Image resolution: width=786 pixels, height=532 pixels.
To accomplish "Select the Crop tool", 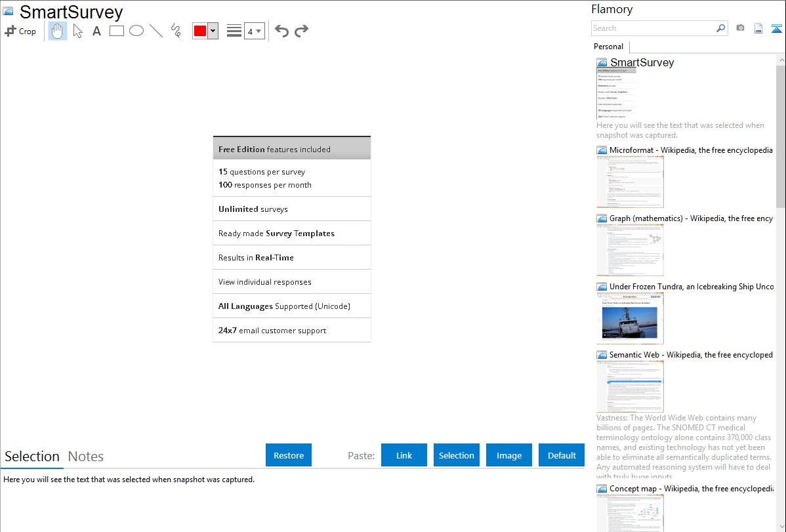I will click(20, 31).
